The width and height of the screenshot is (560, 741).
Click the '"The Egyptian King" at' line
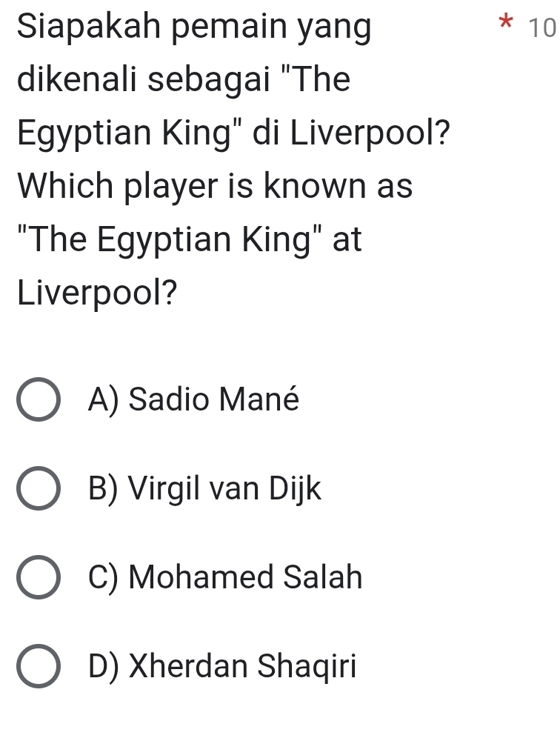pyautogui.click(x=190, y=241)
